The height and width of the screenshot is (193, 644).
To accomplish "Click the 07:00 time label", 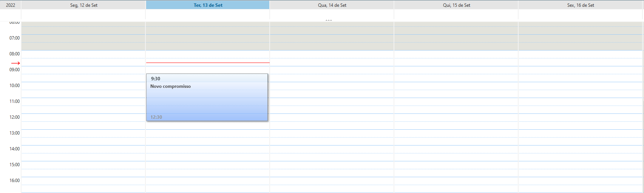I will (14, 38).
